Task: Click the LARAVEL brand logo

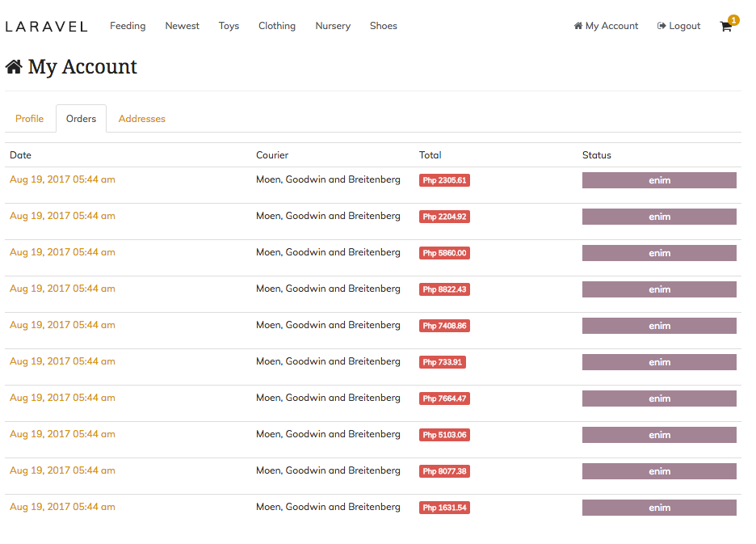Action: pyautogui.click(x=46, y=26)
